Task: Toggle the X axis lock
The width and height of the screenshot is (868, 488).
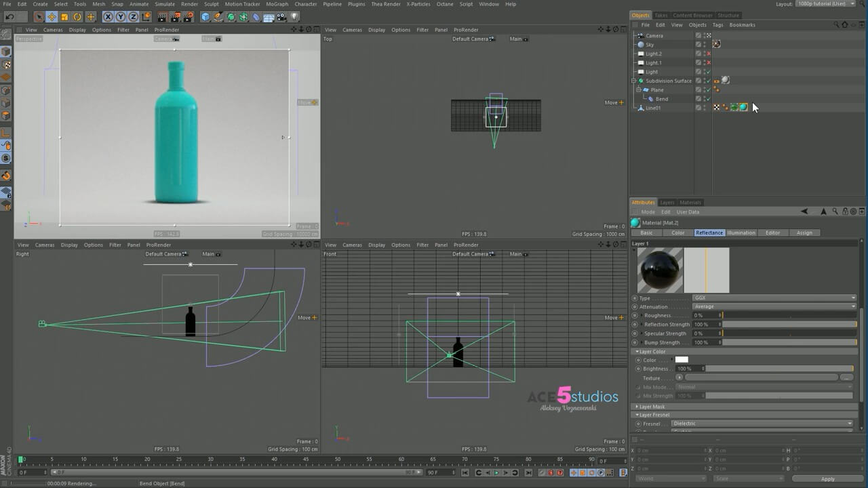Action: pyautogui.click(x=108, y=17)
